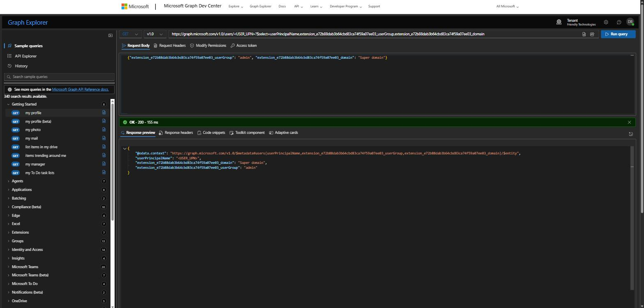Image resolution: width=644 pixels, height=308 pixels.
Task: Open settings gear icon in header
Action: point(606,22)
